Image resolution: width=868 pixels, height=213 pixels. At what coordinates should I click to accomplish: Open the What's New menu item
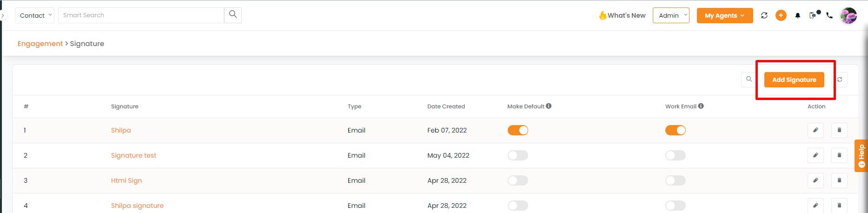(x=622, y=15)
